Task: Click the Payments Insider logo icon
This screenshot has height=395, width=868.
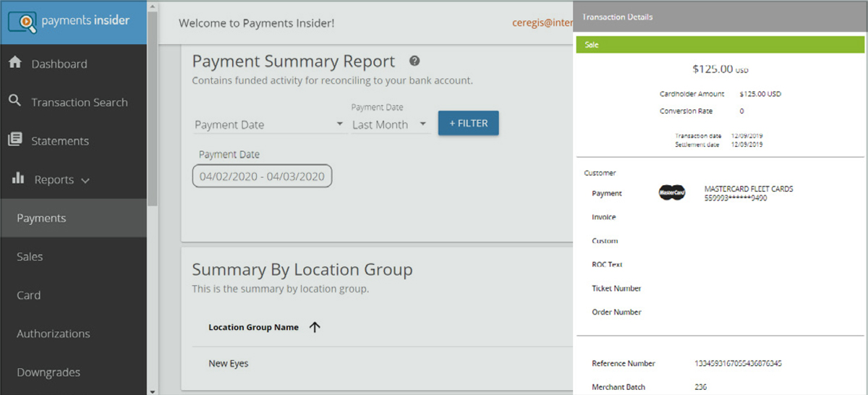Action: 22,21
